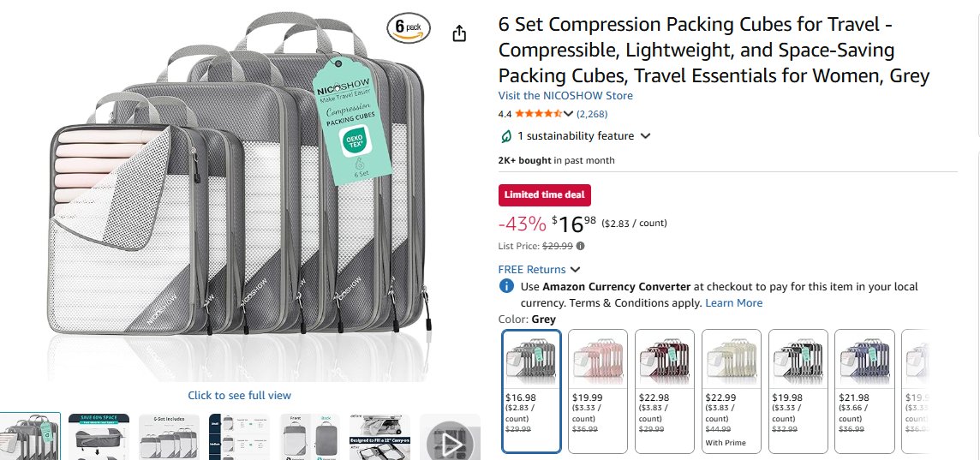Open the Learn More currency converter link
This screenshot has width=980, height=460.
(733, 303)
